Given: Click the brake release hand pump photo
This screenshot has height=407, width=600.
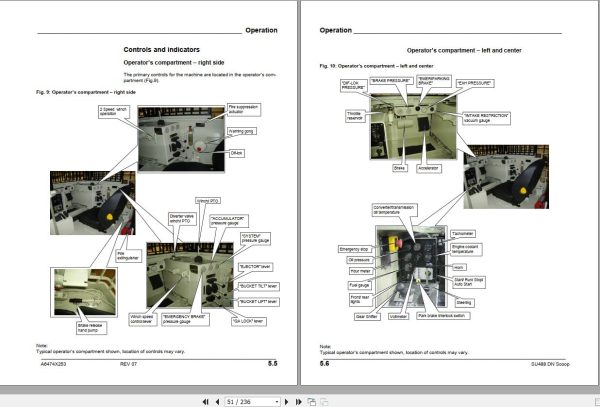Looking at the screenshot, I should tap(84, 292).
